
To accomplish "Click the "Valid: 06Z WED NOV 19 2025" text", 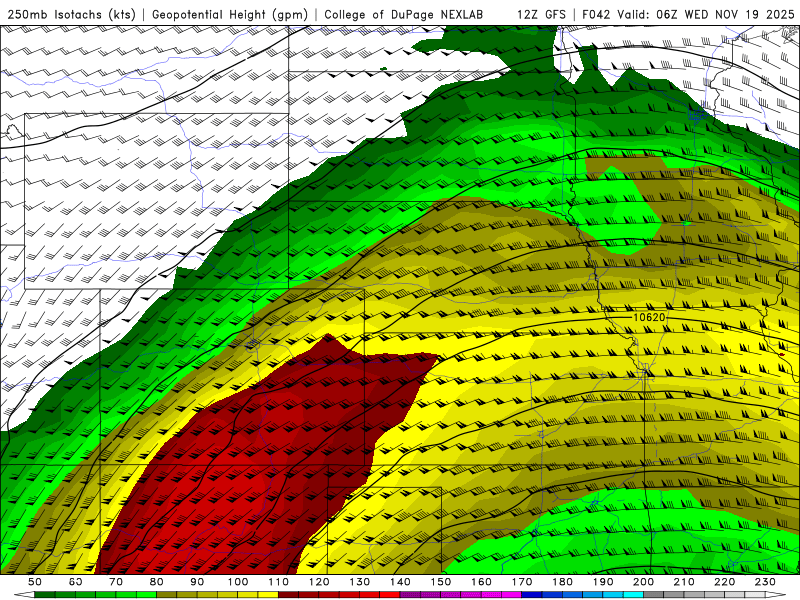I will tap(706, 14).
